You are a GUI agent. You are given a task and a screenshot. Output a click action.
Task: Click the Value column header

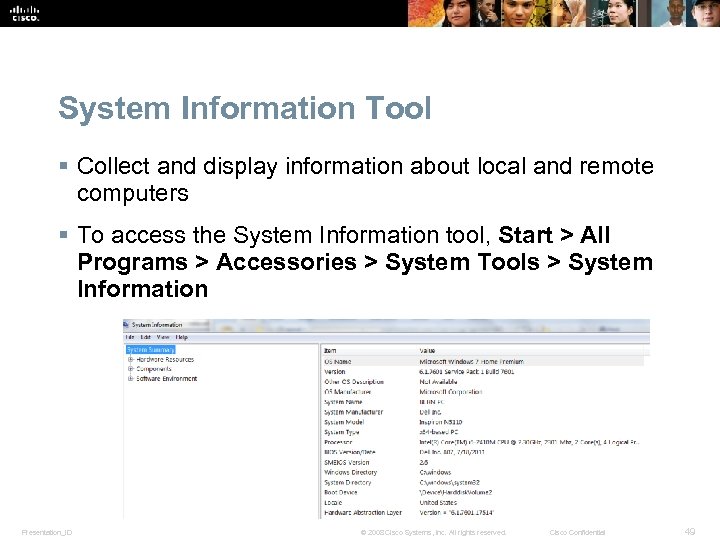pyautogui.click(x=427, y=351)
